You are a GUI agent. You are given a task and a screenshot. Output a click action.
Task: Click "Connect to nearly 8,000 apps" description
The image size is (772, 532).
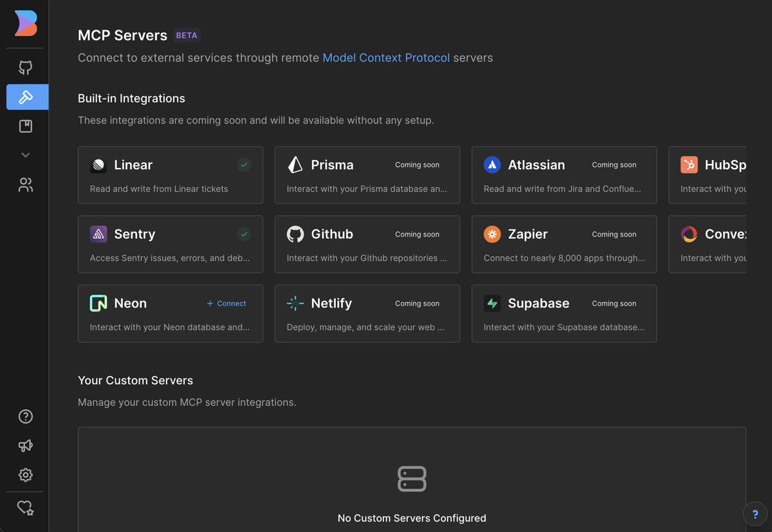point(564,258)
